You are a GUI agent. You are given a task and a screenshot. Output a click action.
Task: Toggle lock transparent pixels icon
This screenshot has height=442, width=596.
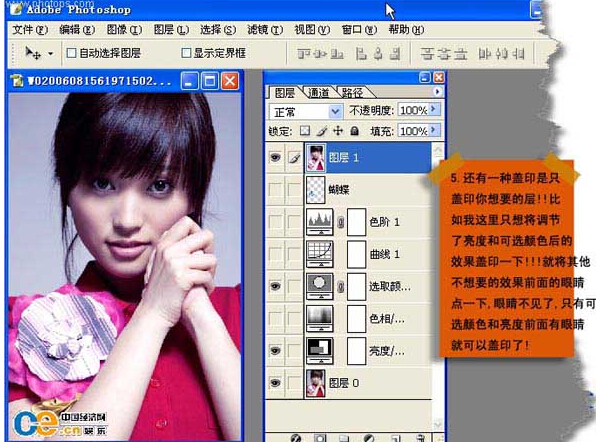pyautogui.click(x=304, y=131)
